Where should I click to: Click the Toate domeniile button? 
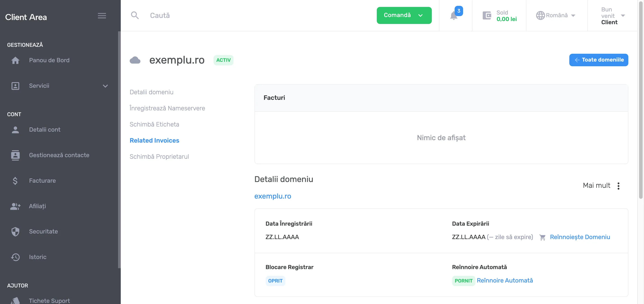tap(599, 60)
